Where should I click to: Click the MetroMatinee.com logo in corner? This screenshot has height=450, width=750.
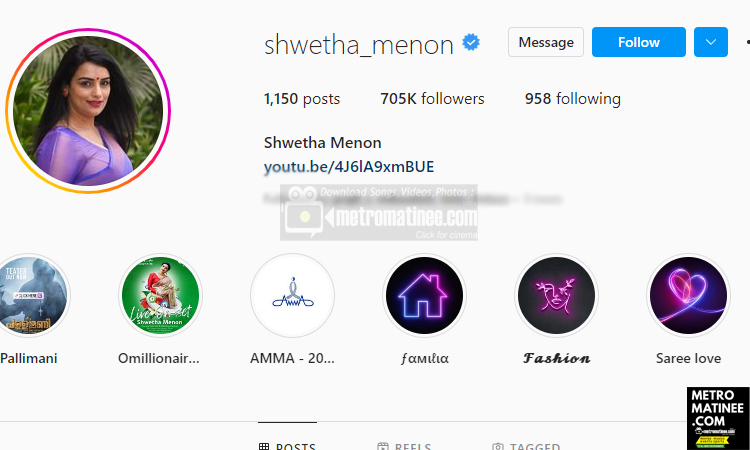[718, 418]
